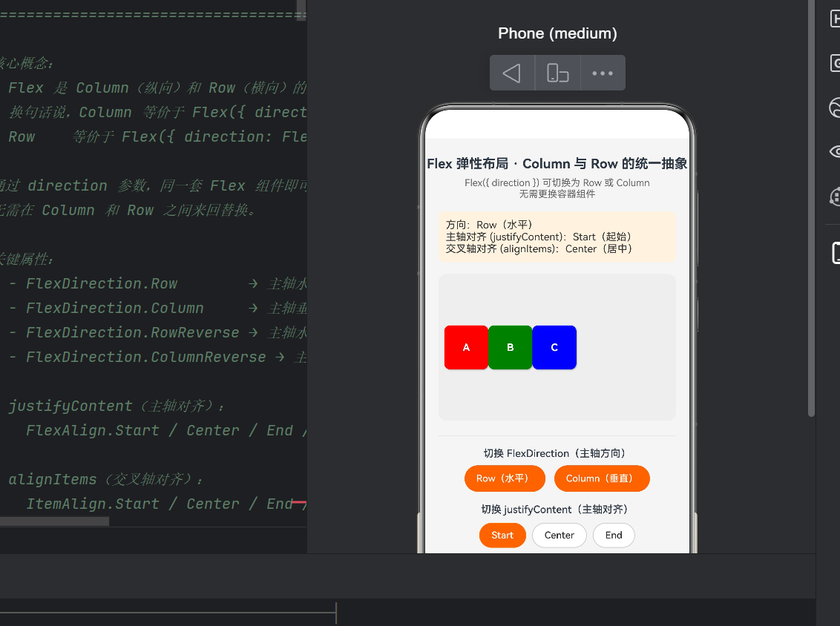Click the 'ItemAlign.Start / Center / End' line

166,504
